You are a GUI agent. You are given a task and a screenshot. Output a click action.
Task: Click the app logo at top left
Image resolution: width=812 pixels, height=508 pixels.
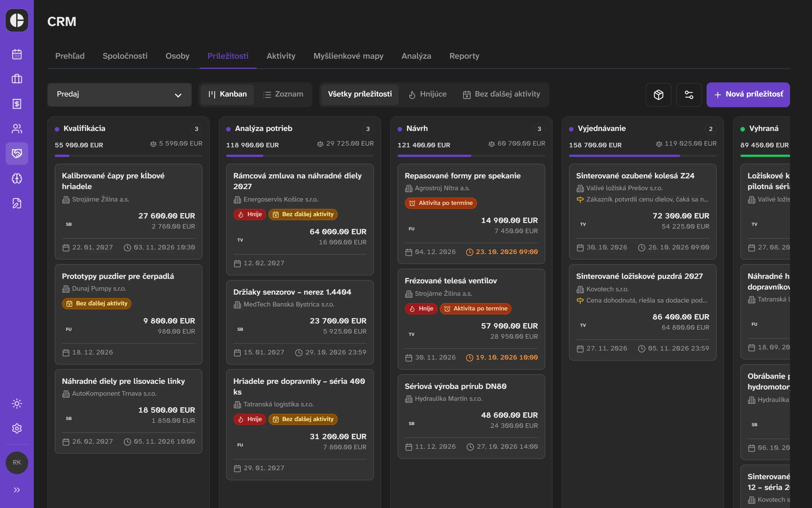click(17, 20)
